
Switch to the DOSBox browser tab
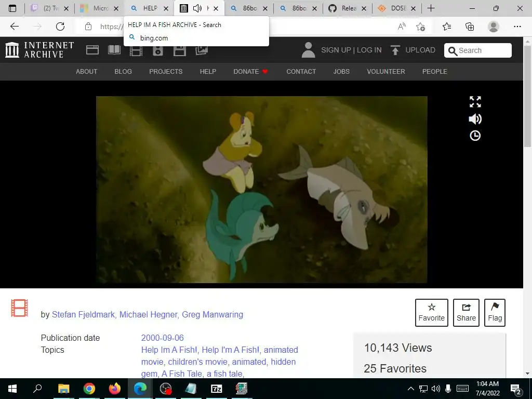coord(397,8)
